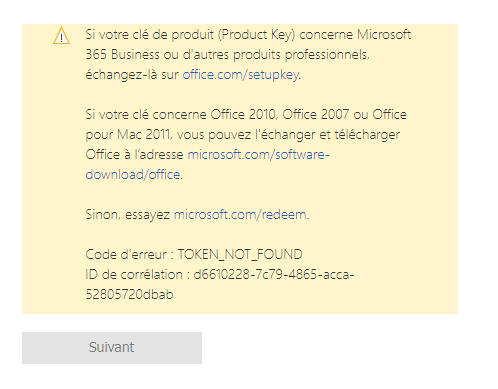
Task: Click the "ID de corrélation" label
Action: [134, 274]
